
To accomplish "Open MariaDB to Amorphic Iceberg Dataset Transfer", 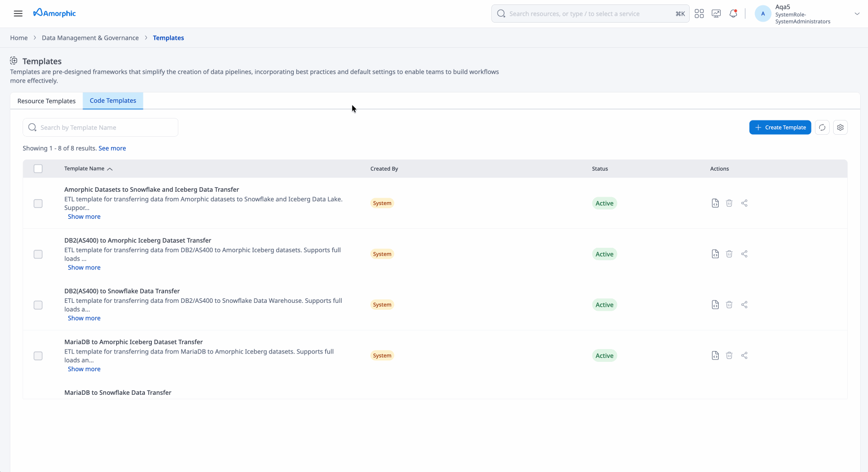I will point(134,342).
